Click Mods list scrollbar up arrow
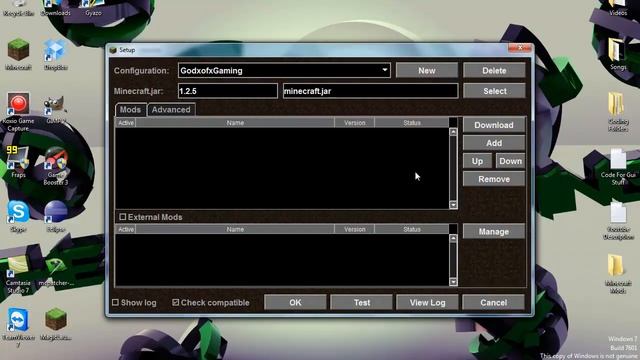This screenshot has width=640, height=360. point(453,132)
